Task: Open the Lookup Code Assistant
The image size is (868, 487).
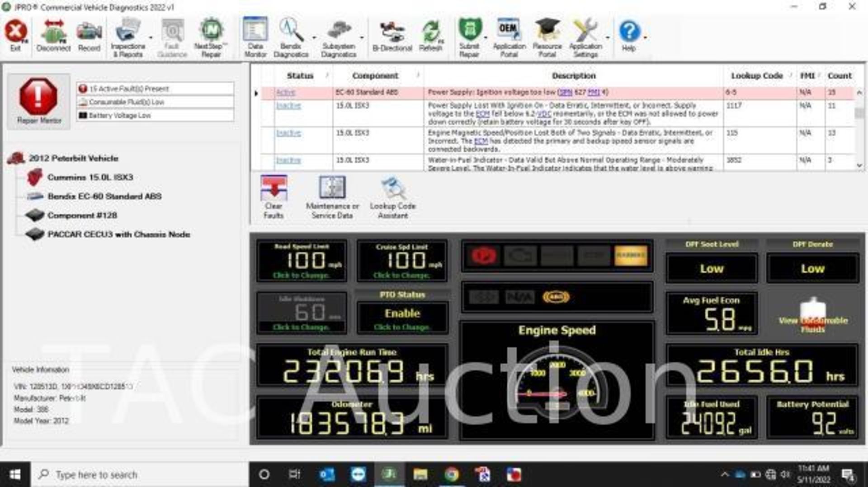Action: 393,197
